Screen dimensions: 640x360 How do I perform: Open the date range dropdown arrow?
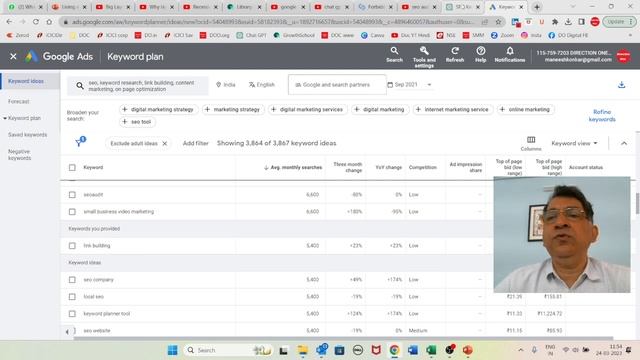click(429, 85)
